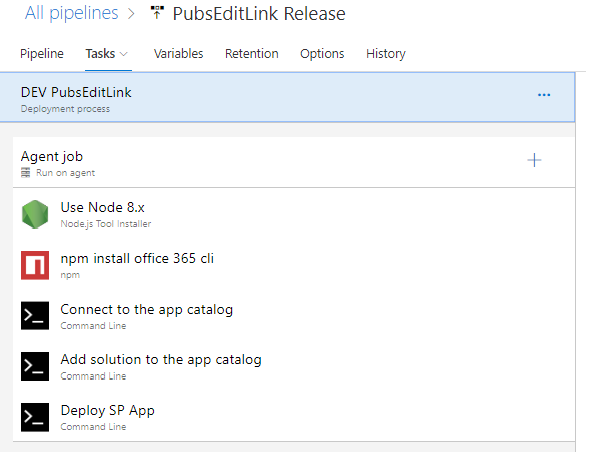Click the Node.js Tool Installer subtitle
608x452 pixels.
[106, 224]
